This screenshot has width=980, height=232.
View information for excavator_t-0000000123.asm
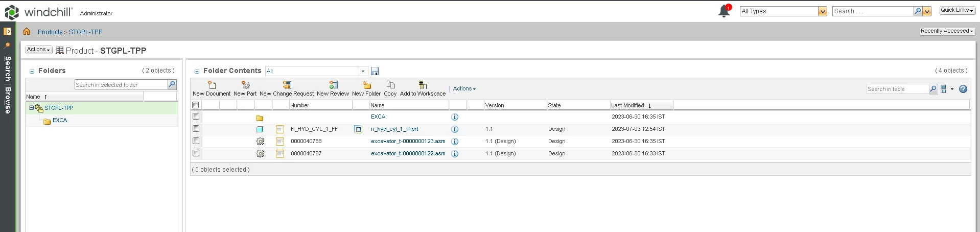pos(455,142)
